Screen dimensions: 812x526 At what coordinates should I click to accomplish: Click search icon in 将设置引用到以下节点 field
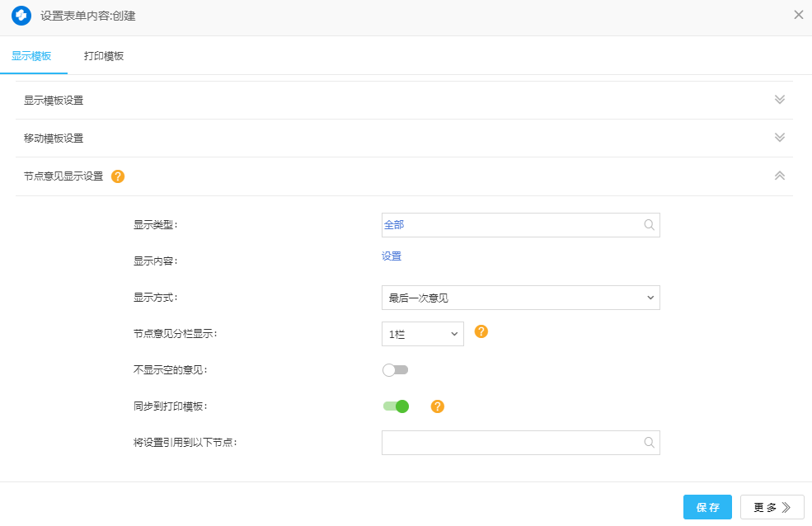click(649, 443)
